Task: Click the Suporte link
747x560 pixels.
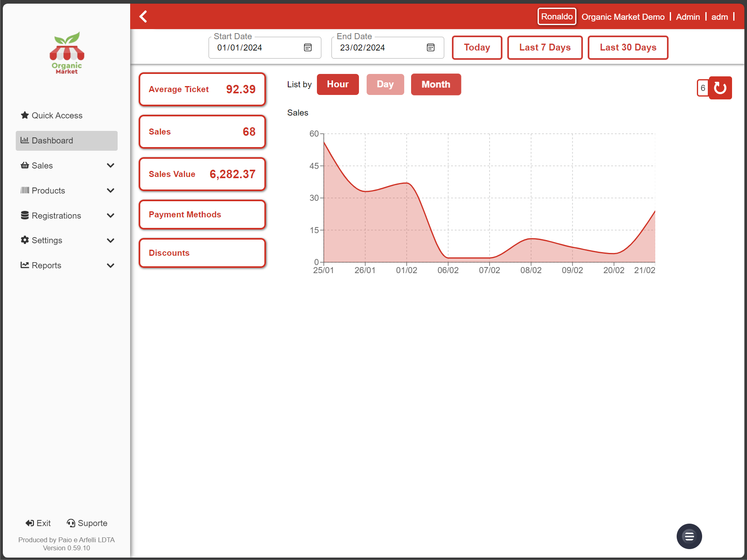Action: [87, 523]
